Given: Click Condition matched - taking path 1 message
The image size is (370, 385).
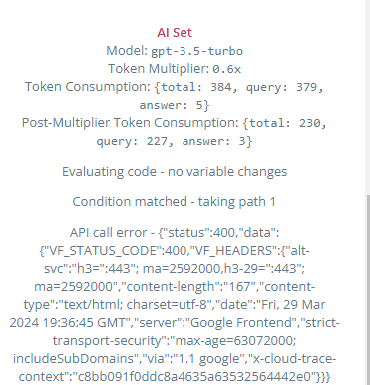Looking at the screenshot, I should tap(174, 202).
